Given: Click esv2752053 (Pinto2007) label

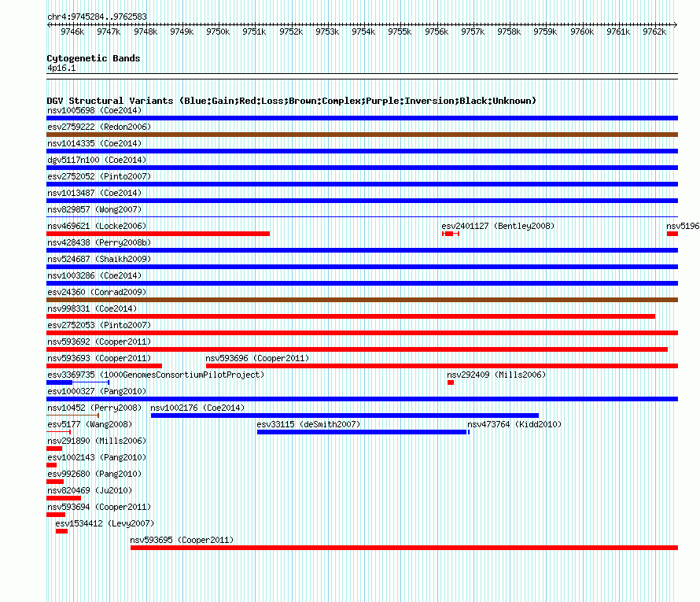Looking at the screenshot, I should coord(99,325).
